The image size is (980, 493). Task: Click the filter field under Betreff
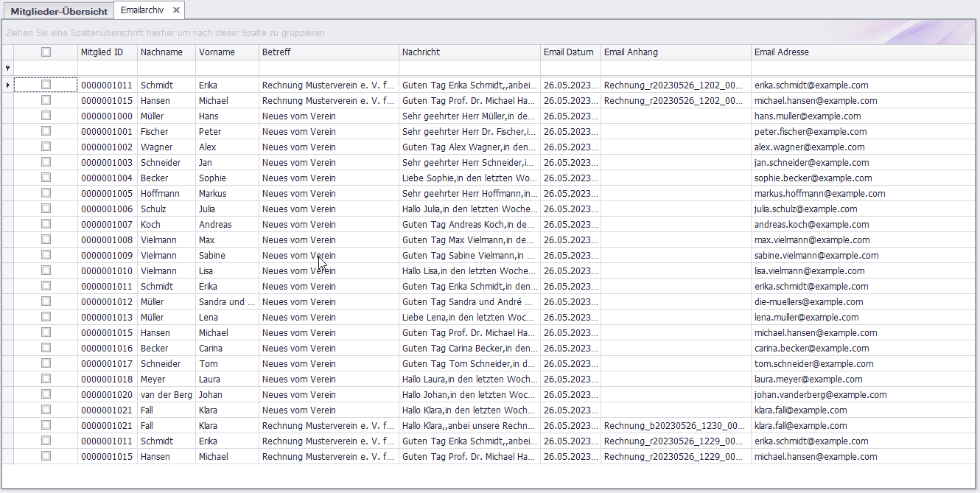329,68
